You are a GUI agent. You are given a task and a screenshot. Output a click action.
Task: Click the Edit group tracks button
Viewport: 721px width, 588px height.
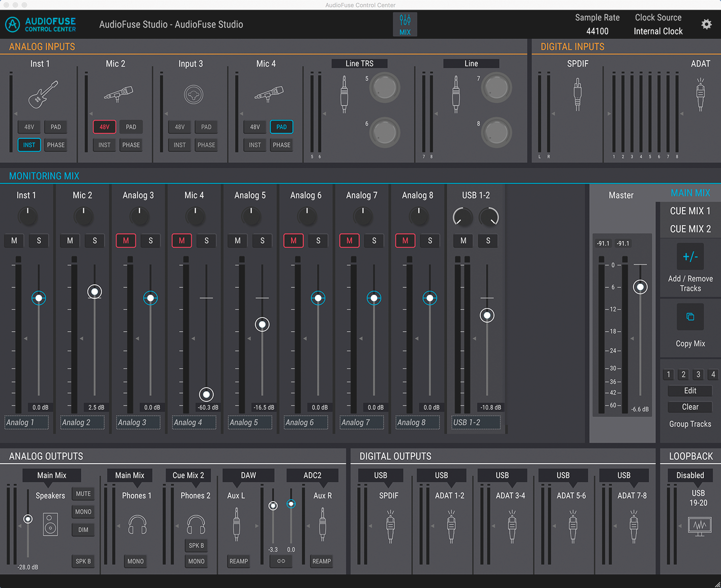tap(690, 391)
